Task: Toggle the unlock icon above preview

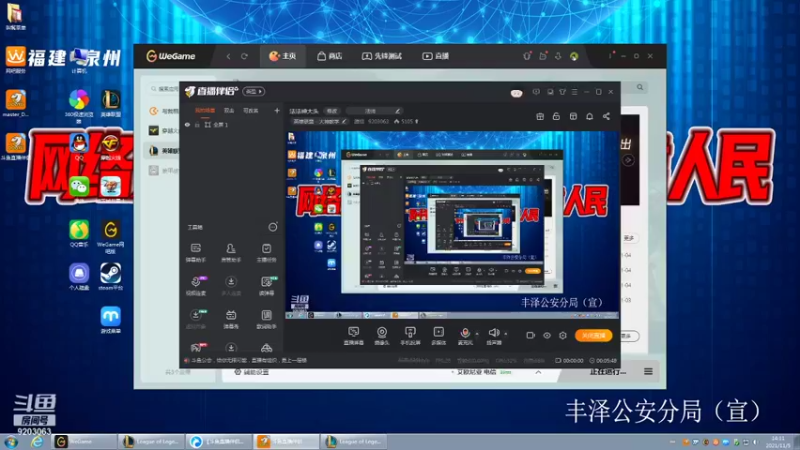Action: click(556, 116)
